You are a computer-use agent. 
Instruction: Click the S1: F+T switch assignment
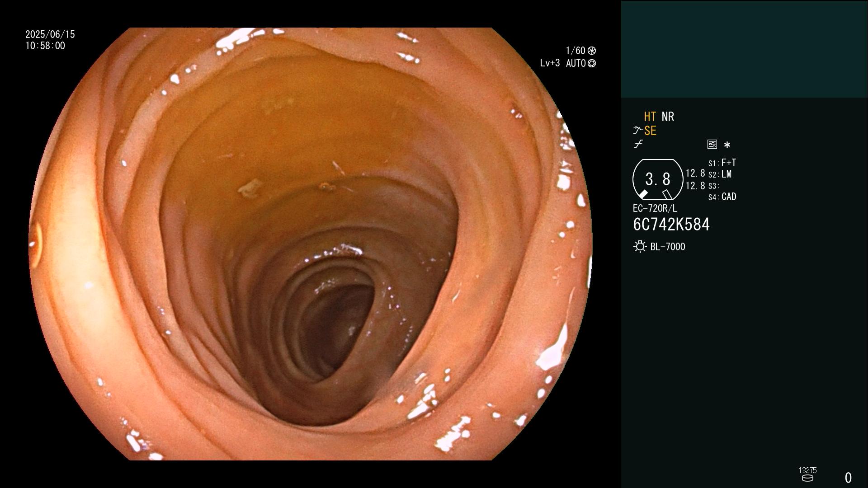722,163
